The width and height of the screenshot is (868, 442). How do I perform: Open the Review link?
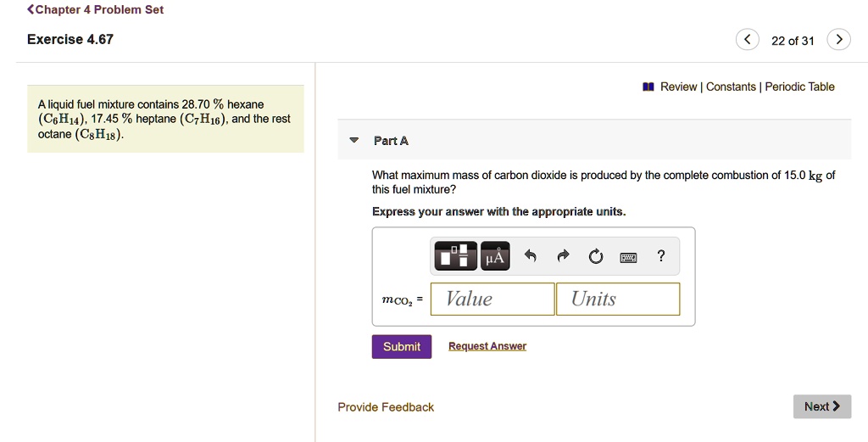click(677, 87)
